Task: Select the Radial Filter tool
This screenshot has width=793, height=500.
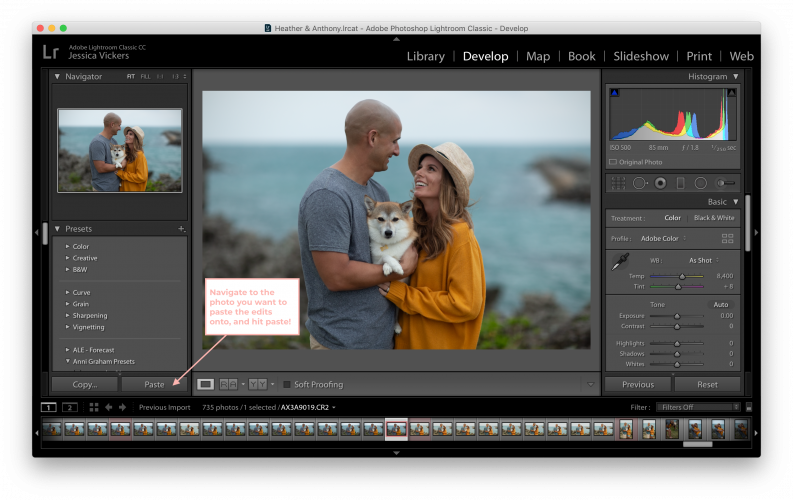Action: point(700,183)
